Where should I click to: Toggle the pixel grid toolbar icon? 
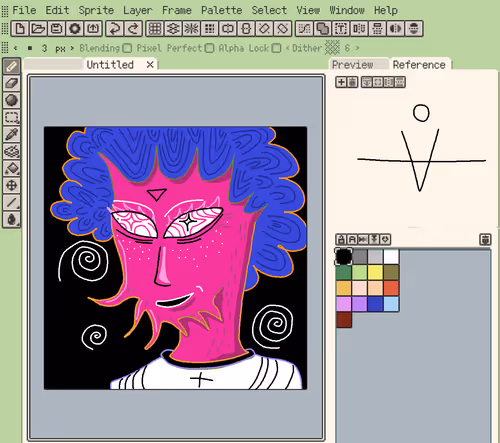coord(154,28)
